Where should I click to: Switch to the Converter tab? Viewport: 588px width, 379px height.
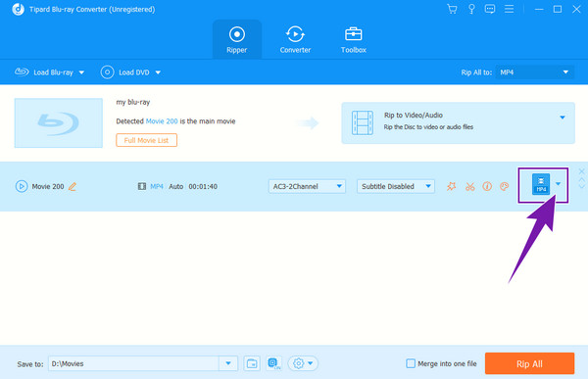295,39
